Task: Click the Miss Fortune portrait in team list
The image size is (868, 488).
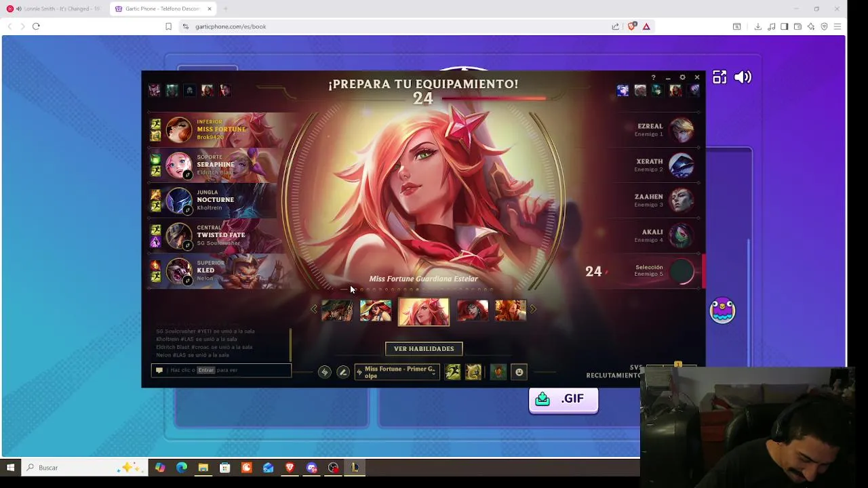Action: (179, 129)
